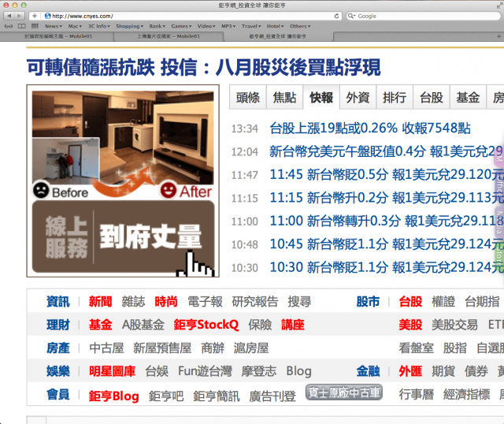
Task: Open the 鉅亨StockQ link
Action: point(206,325)
